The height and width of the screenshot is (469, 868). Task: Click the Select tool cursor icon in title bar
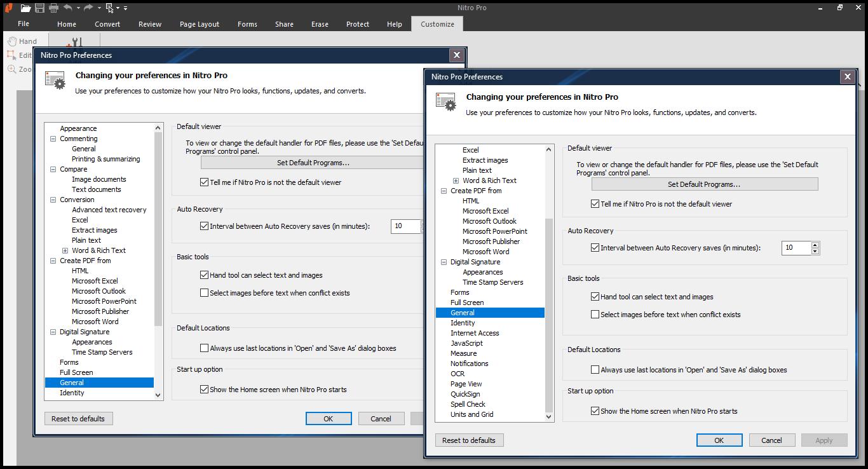point(109,8)
